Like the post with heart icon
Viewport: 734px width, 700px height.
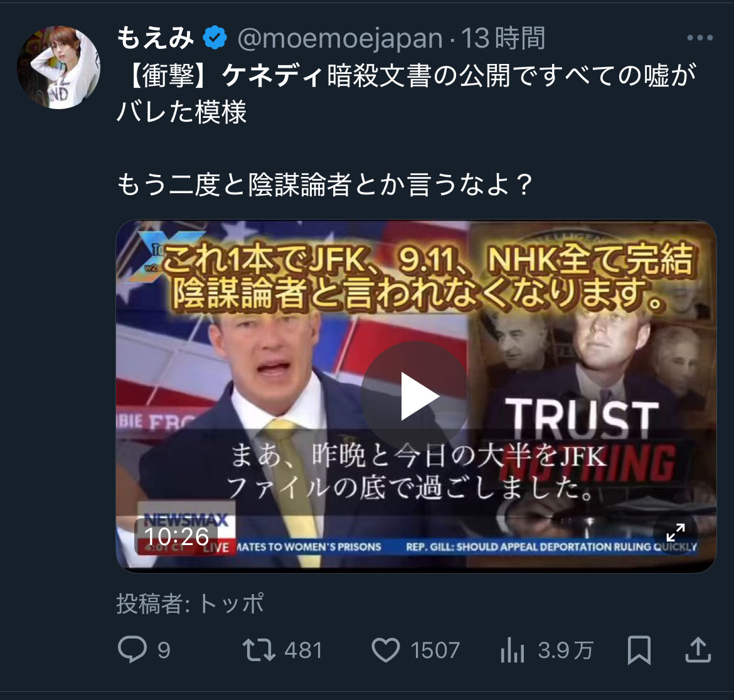[386, 650]
